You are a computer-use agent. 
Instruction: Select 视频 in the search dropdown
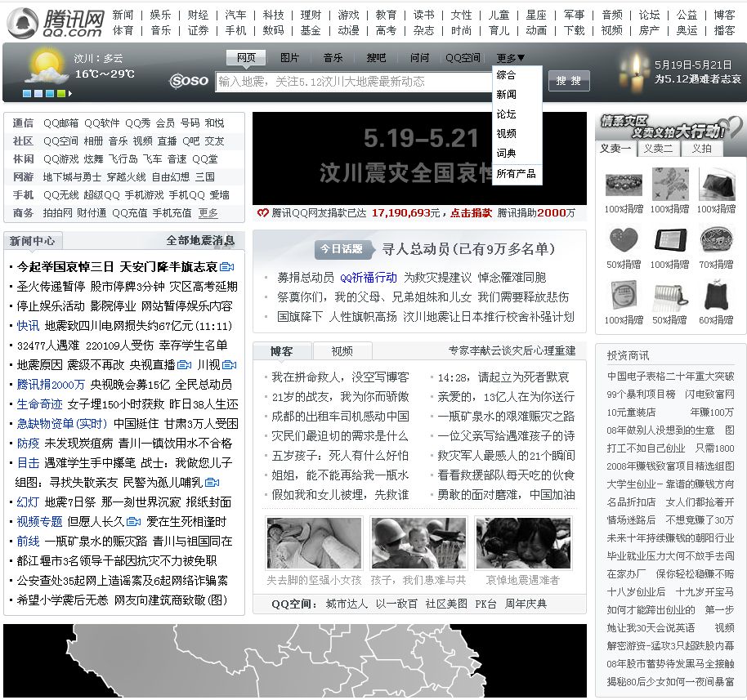[506, 133]
